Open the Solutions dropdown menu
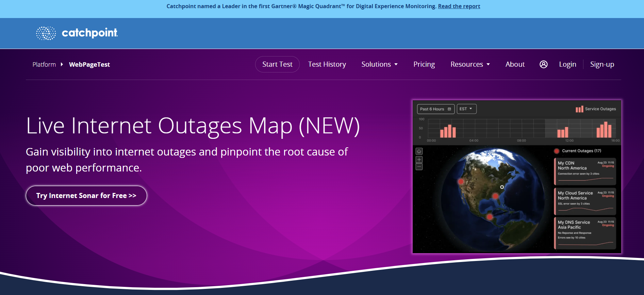 (379, 64)
